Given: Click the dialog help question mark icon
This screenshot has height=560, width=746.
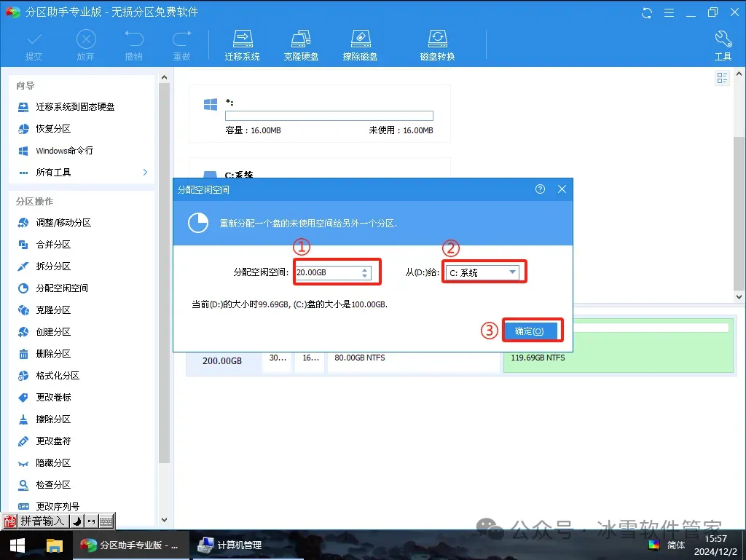Looking at the screenshot, I should click(540, 189).
